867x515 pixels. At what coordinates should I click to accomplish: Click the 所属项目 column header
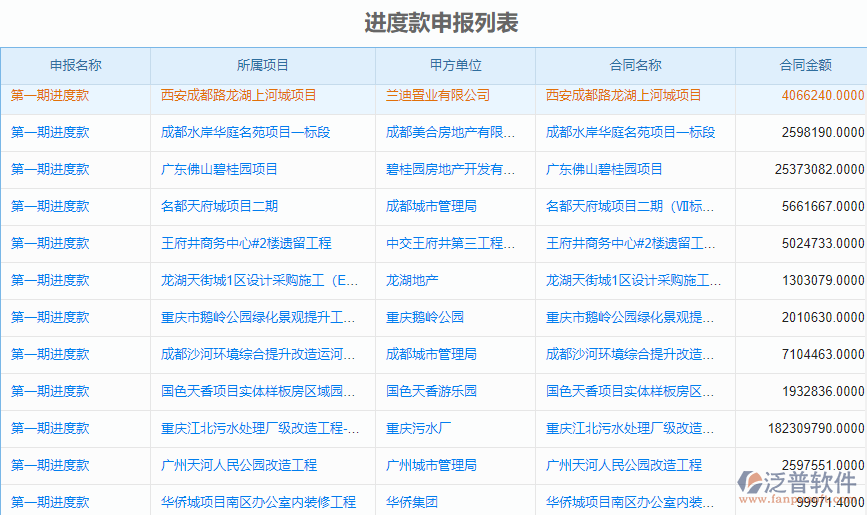[x=263, y=65]
